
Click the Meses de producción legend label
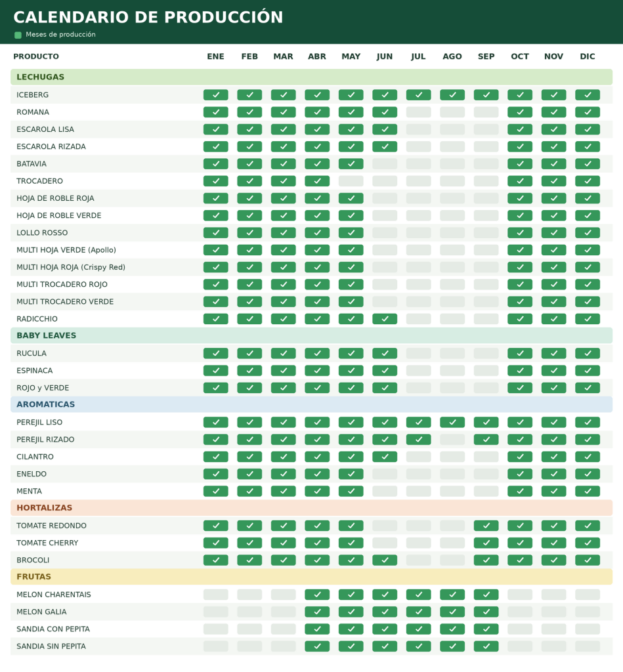(x=60, y=35)
